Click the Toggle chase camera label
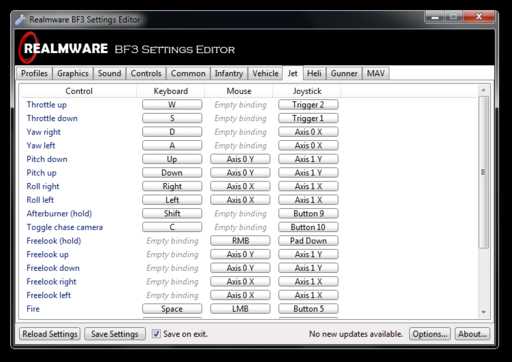 click(x=65, y=227)
